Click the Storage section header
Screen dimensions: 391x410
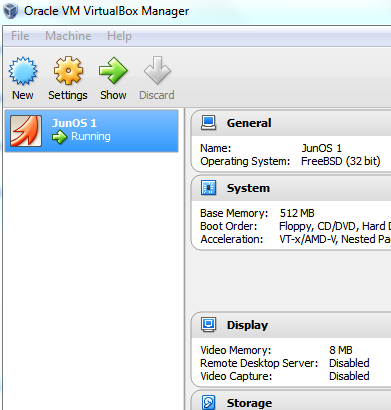(291, 401)
